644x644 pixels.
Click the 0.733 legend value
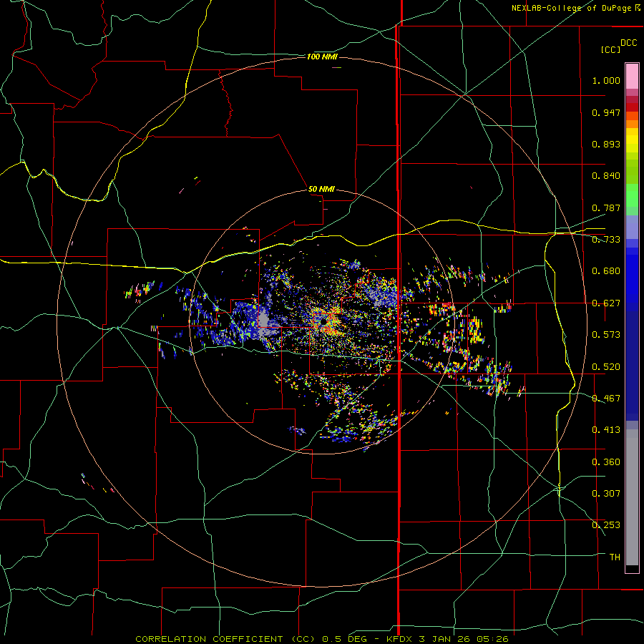[606, 240]
